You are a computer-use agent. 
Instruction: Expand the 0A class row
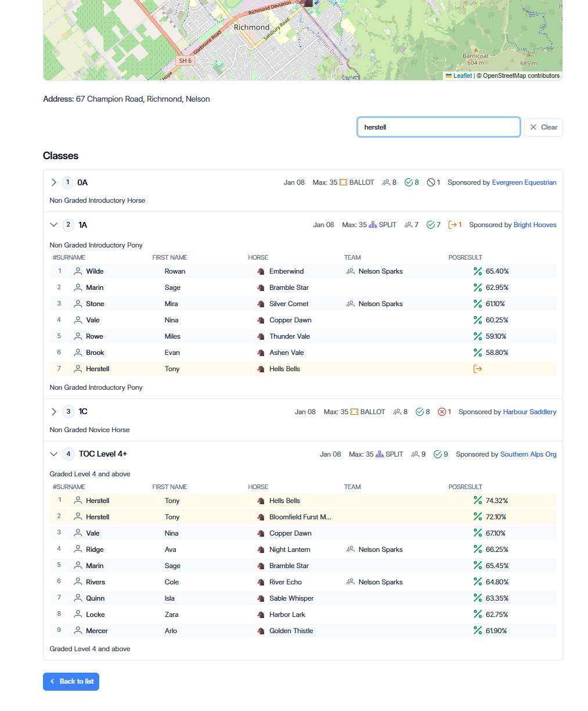click(x=54, y=182)
